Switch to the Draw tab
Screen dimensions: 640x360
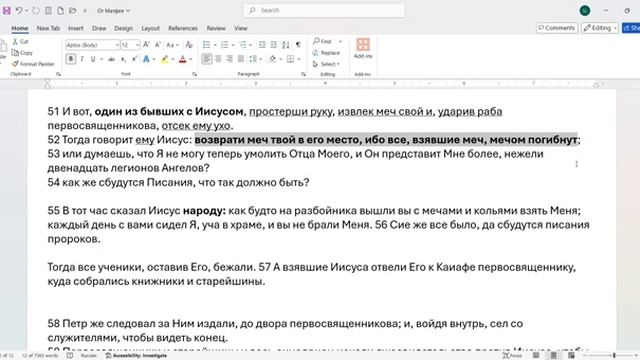point(99,28)
